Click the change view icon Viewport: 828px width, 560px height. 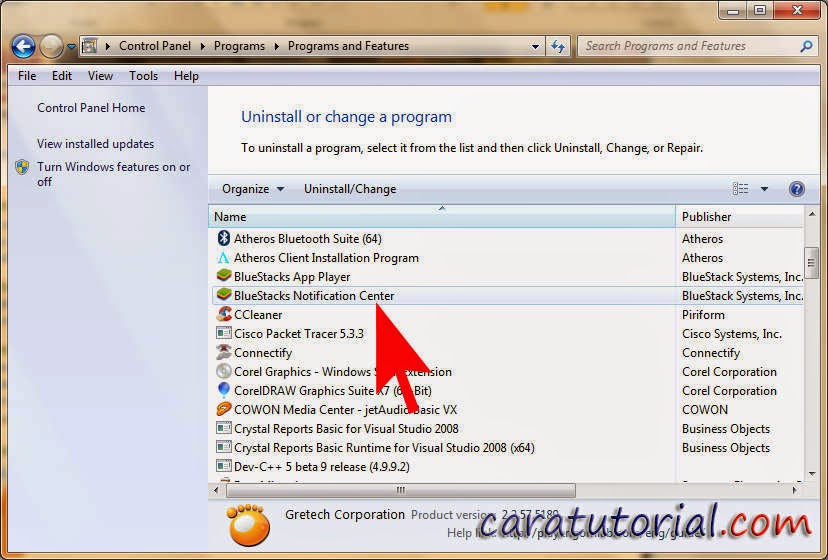740,189
